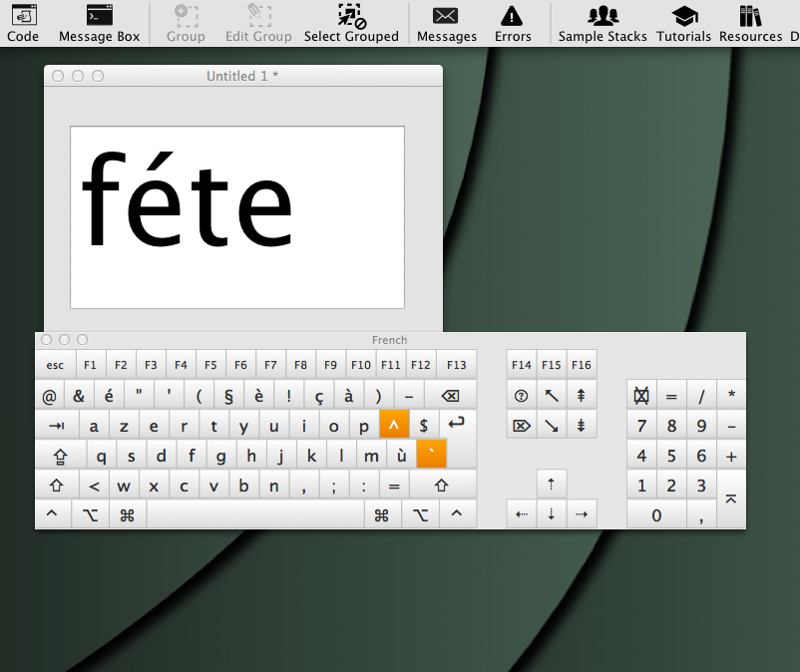Click the Select Grouped toolbar icon

pyautogui.click(x=351, y=23)
